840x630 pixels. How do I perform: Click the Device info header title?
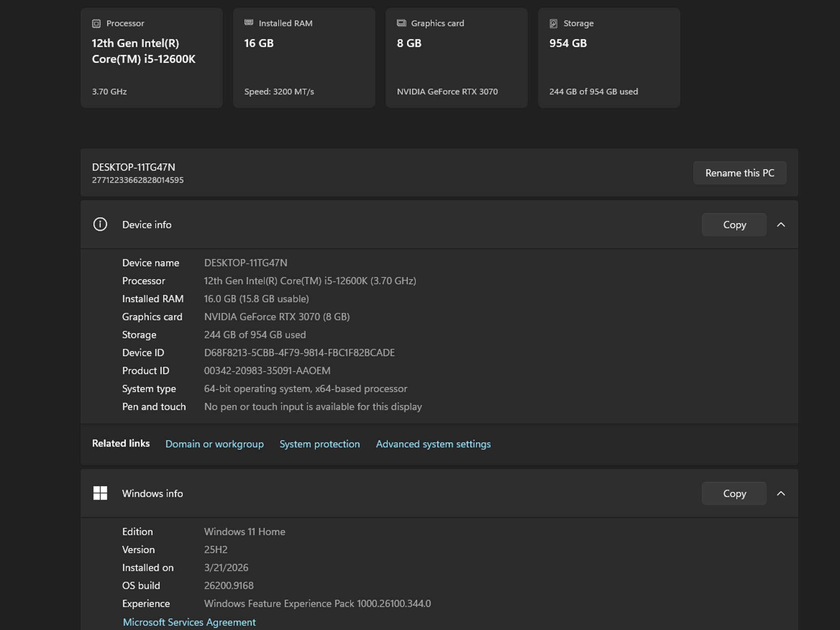[x=147, y=225]
